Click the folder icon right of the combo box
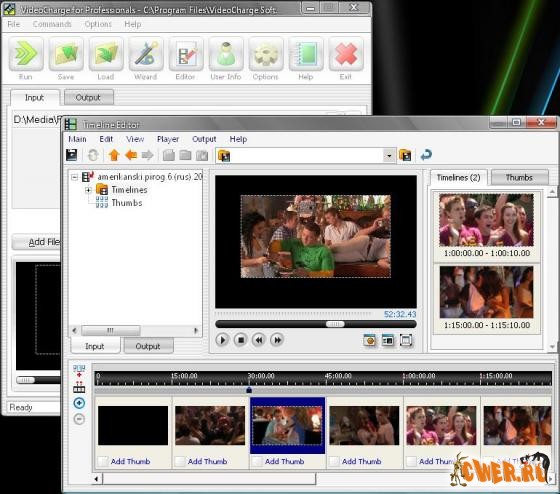560x494 pixels. tap(405, 155)
